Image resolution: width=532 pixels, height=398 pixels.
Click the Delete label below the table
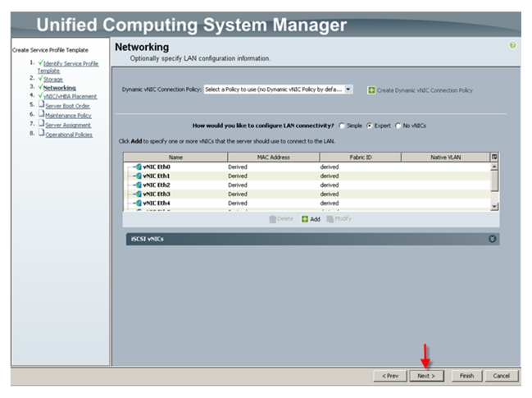285,219
